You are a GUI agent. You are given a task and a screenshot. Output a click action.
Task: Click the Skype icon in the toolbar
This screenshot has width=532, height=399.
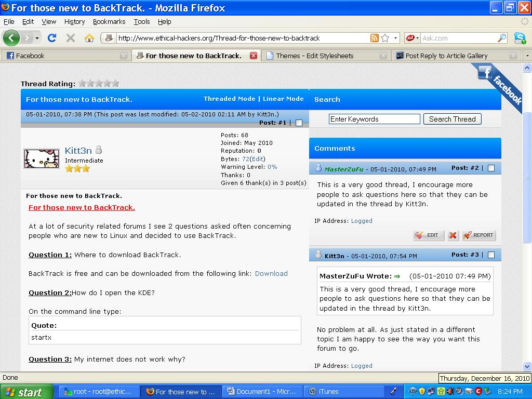(519, 38)
